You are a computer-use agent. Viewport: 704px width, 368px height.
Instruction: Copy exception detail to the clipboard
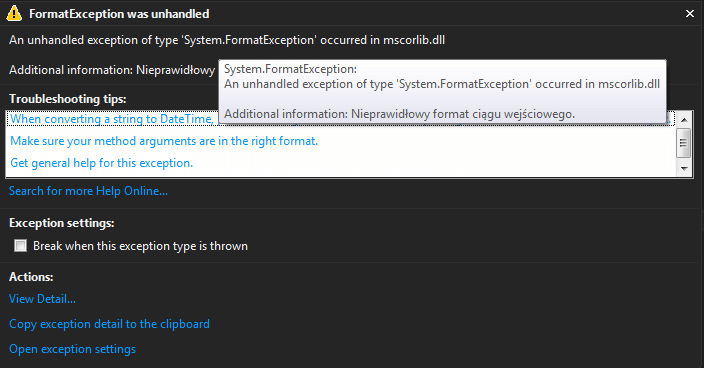(x=109, y=324)
